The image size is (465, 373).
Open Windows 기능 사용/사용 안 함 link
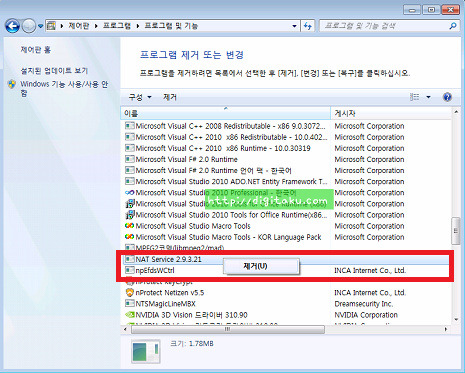64,88
